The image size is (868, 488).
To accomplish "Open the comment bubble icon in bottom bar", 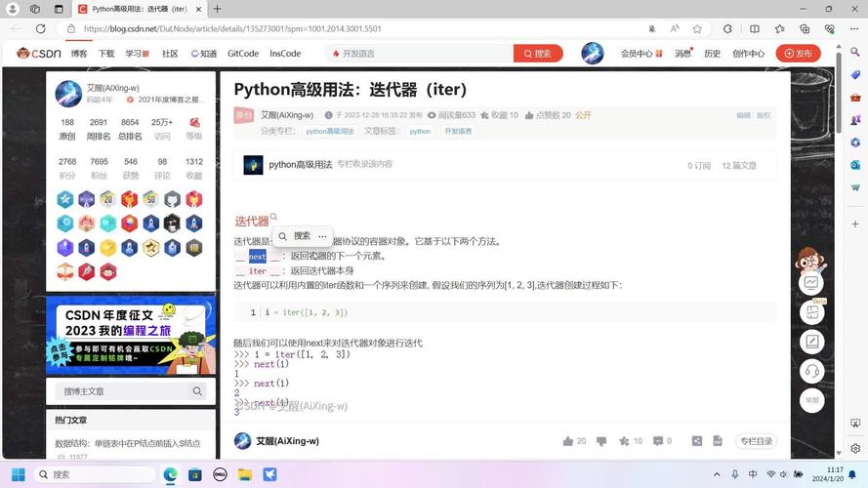I will click(658, 441).
